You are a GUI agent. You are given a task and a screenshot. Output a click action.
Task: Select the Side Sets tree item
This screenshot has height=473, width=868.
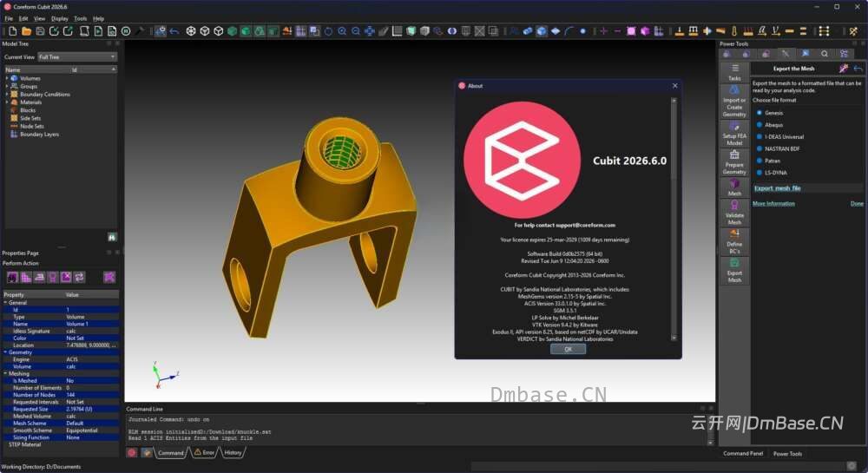coord(30,118)
